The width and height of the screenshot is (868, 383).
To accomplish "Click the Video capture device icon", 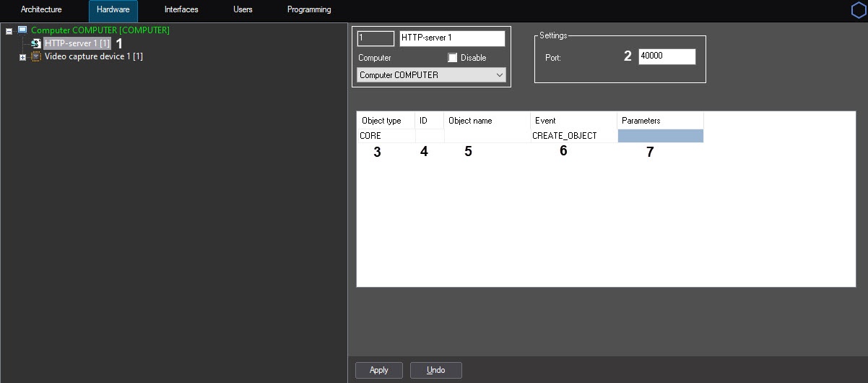I will coord(35,56).
